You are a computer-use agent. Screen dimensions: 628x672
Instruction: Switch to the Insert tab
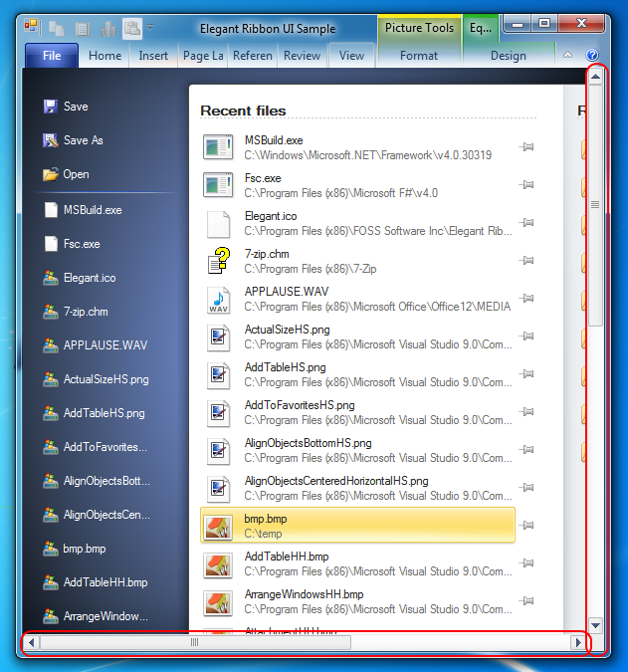click(153, 56)
